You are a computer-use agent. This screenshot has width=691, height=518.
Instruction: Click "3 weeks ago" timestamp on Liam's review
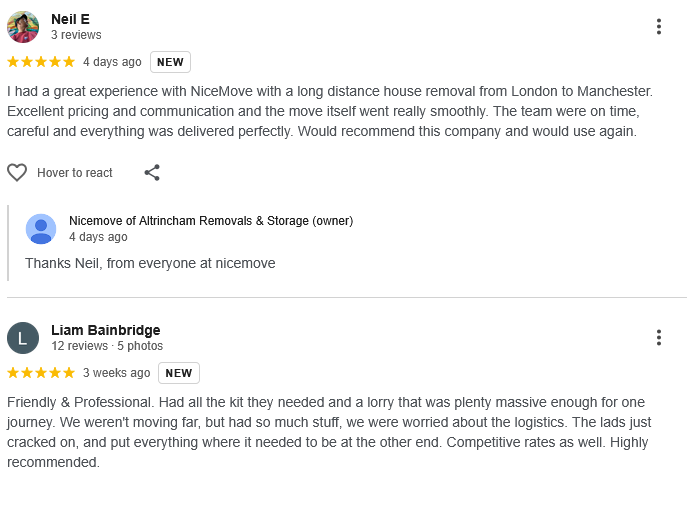click(x=116, y=373)
